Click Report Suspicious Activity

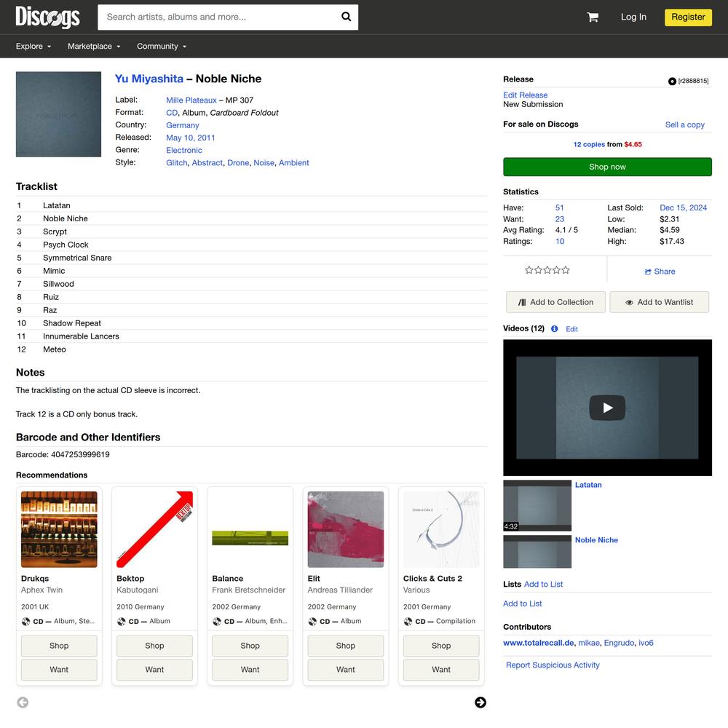(553, 665)
